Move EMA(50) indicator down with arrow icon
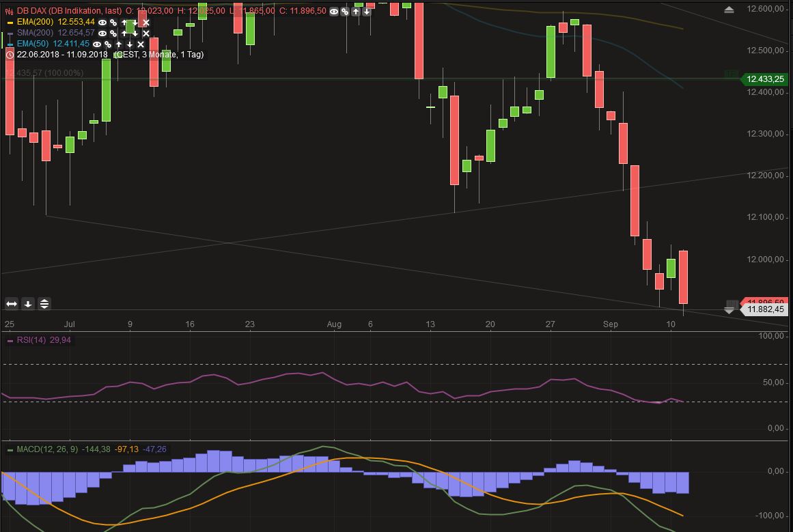Image resolution: width=793 pixels, height=532 pixels. coord(129,44)
